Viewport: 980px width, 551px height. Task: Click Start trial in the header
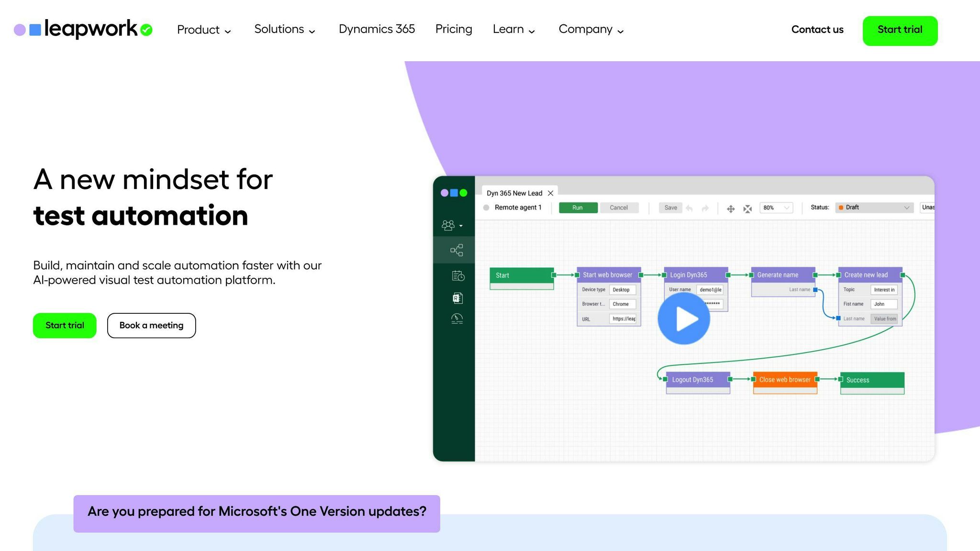click(900, 31)
